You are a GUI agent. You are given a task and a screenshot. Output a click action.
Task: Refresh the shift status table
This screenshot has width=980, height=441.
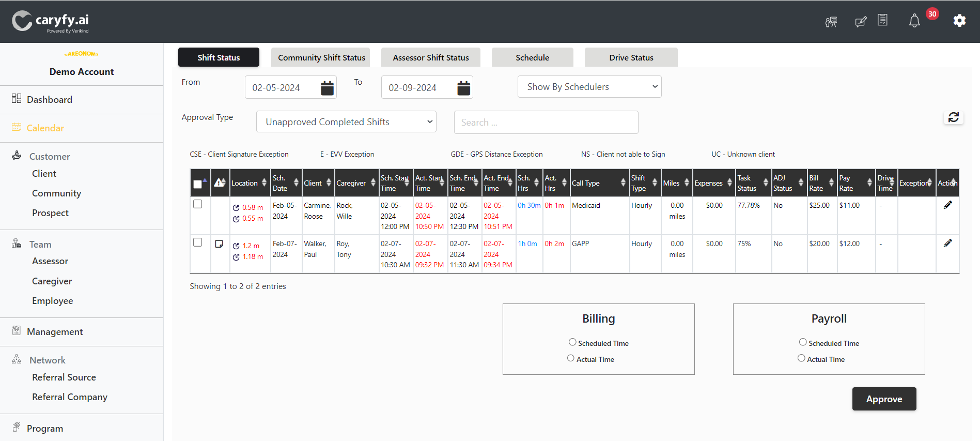(953, 117)
